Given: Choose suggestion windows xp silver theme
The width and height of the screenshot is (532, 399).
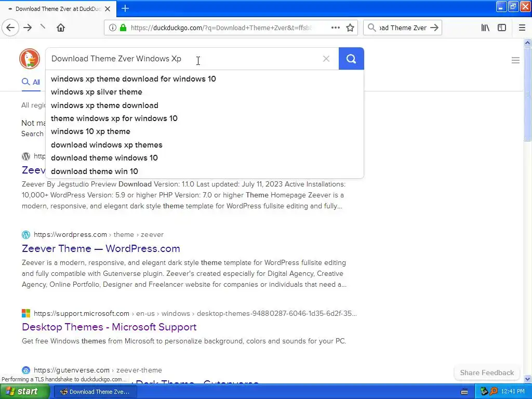Looking at the screenshot, I should [x=96, y=92].
